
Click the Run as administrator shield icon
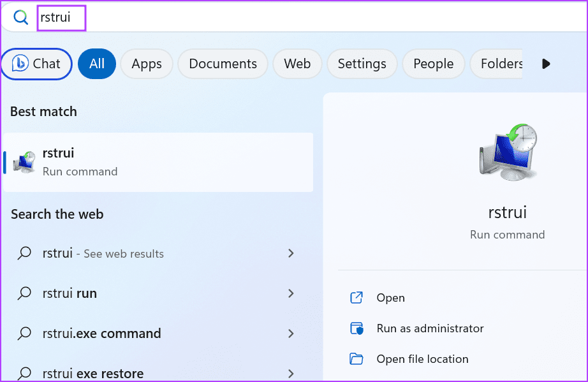[357, 328]
